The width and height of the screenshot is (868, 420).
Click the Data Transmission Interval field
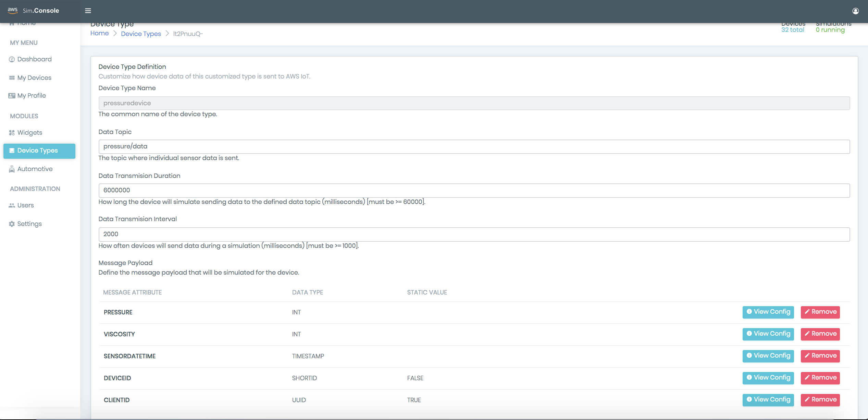click(x=474, y=234)
